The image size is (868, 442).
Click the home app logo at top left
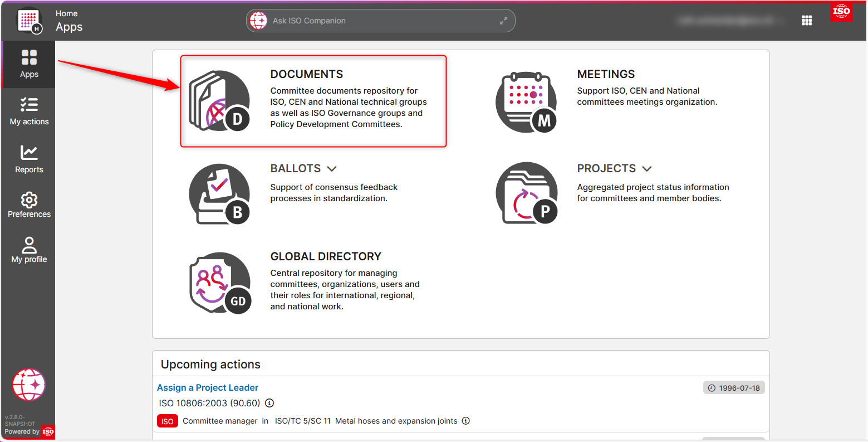(30, 21)
